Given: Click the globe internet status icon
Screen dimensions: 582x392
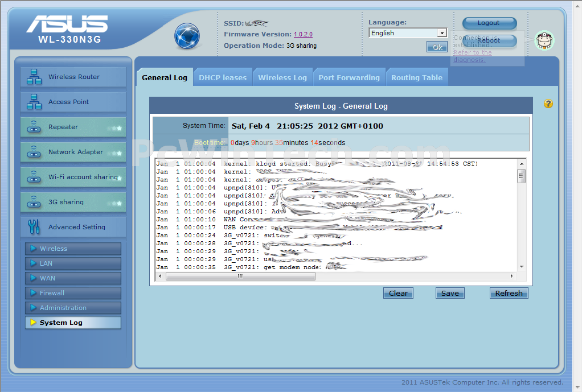Looking at the screenshot, I should point(187,36).
